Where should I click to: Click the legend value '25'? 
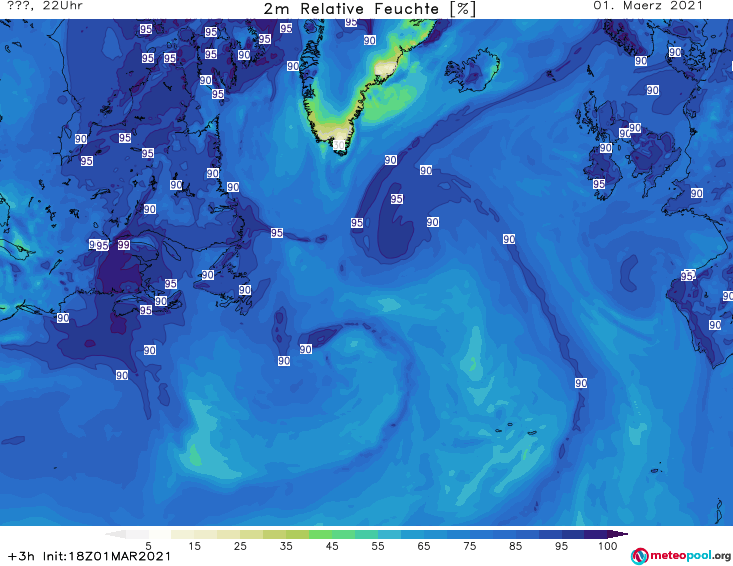click(x=240, y=546)
